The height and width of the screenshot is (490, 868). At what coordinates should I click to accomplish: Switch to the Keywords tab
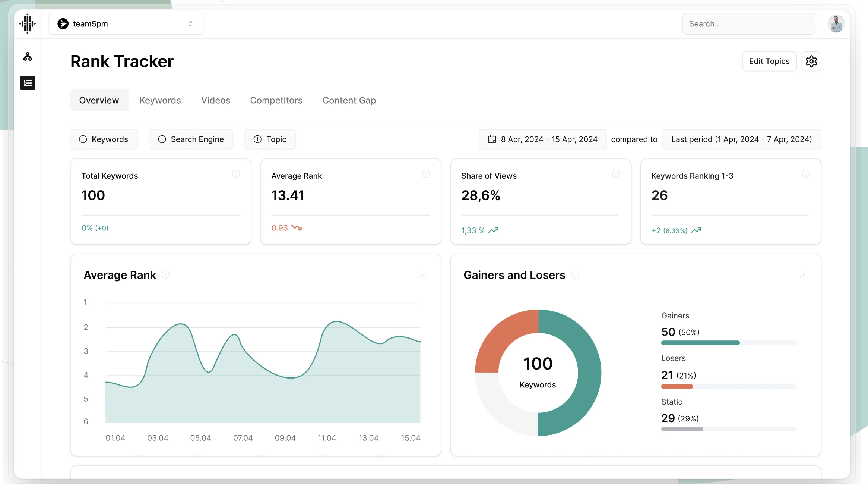tap(160, 100)
